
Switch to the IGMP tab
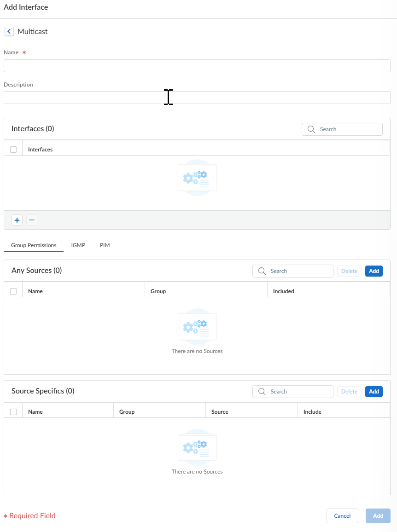[78, 245]
